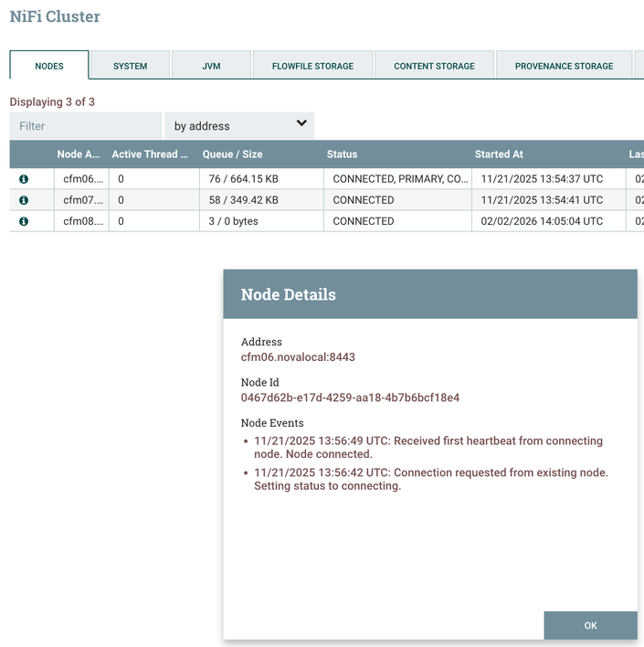Click CONNECTED status in cfm07 row

click(x=397, y=200)
